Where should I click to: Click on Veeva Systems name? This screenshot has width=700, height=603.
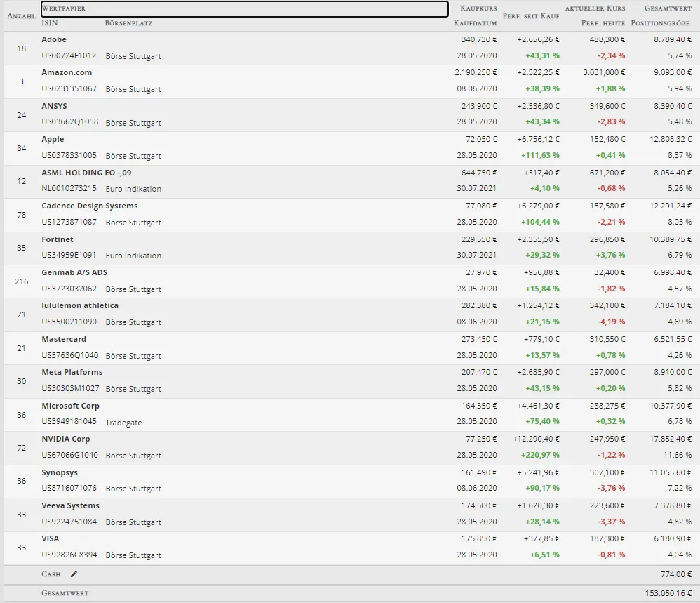[x=70, y=505]
